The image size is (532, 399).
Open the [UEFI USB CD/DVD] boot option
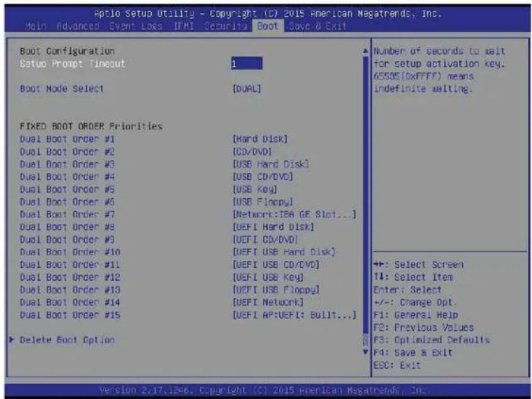click(x=276, y=265)
